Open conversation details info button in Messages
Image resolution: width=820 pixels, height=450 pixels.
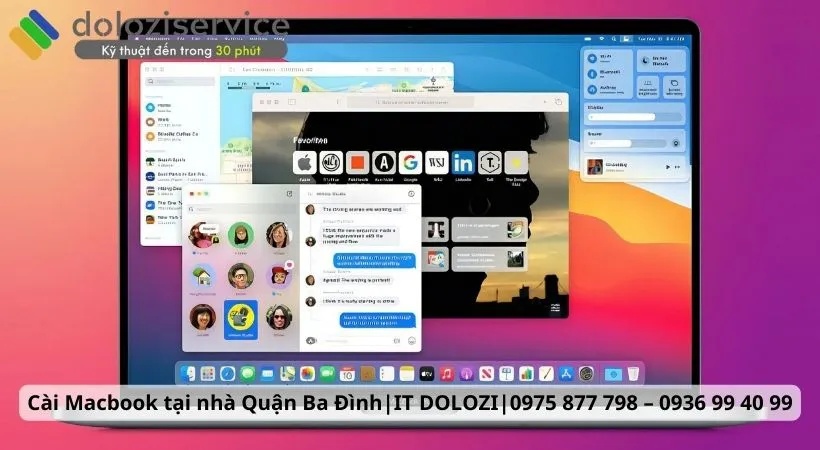click(x=411, y=194)
